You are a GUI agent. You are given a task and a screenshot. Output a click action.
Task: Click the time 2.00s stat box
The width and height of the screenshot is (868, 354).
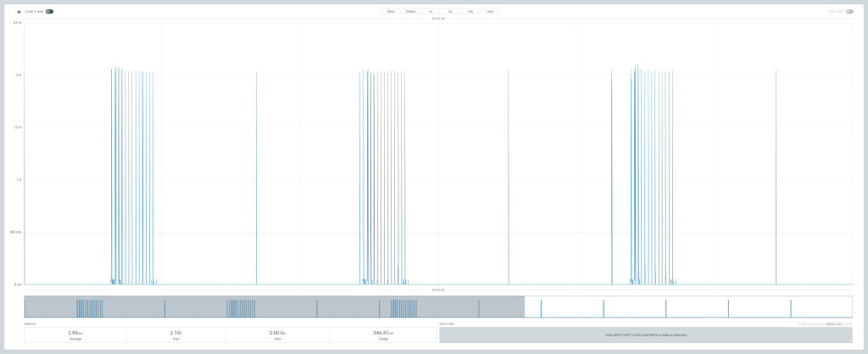pos(277,335)
